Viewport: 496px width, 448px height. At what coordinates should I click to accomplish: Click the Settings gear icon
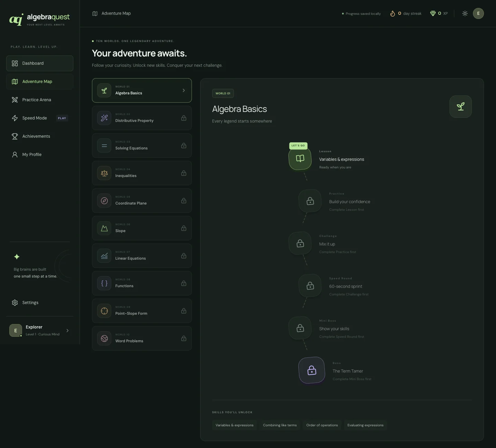[15, 303]
